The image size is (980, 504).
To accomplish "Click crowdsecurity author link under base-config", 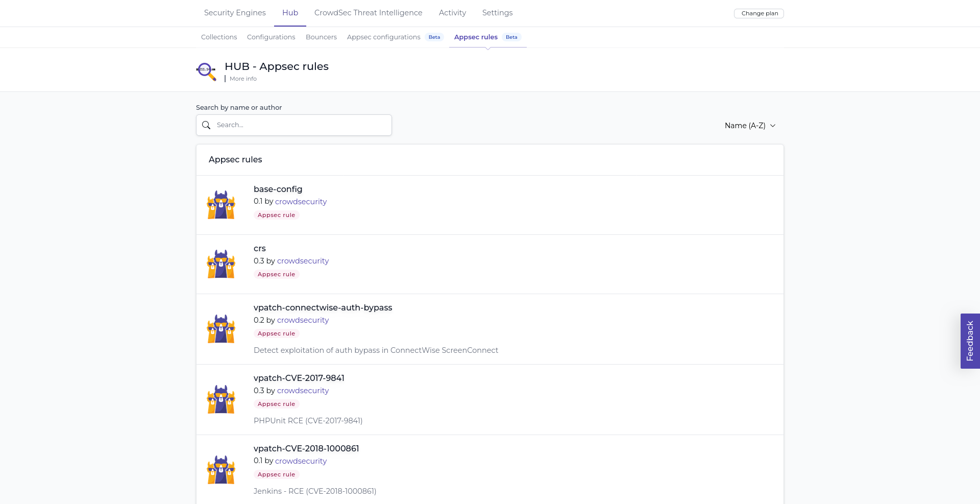I will pyautogui.click(x=301, y=201).
